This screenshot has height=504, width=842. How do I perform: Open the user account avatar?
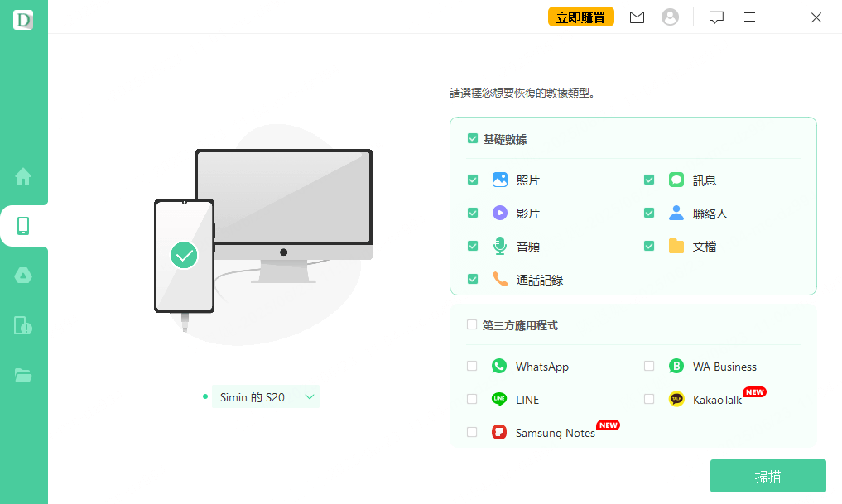(x=670, y=17)
